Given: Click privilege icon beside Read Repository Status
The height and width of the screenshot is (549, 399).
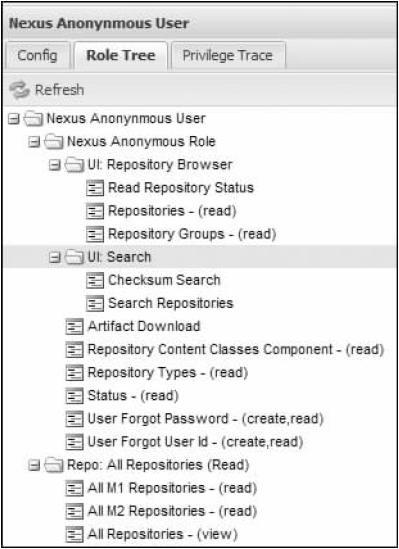Looking at the screenshot, I should click(95, 188).
